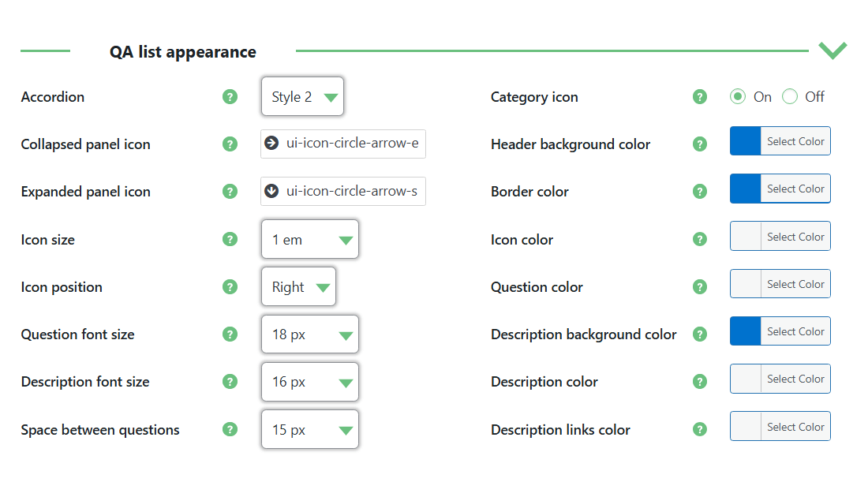Collapse the QA list appearance section
Screen dimensions: 868x497
(832, 51)
